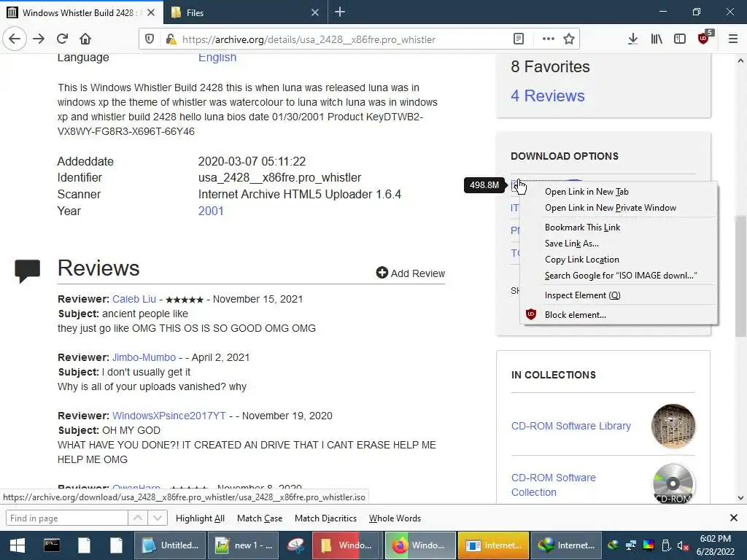This screenshot has height=560, width=747.
Task: Open the CD-ROM Software Collection link
Action: [x=553, y=485]
